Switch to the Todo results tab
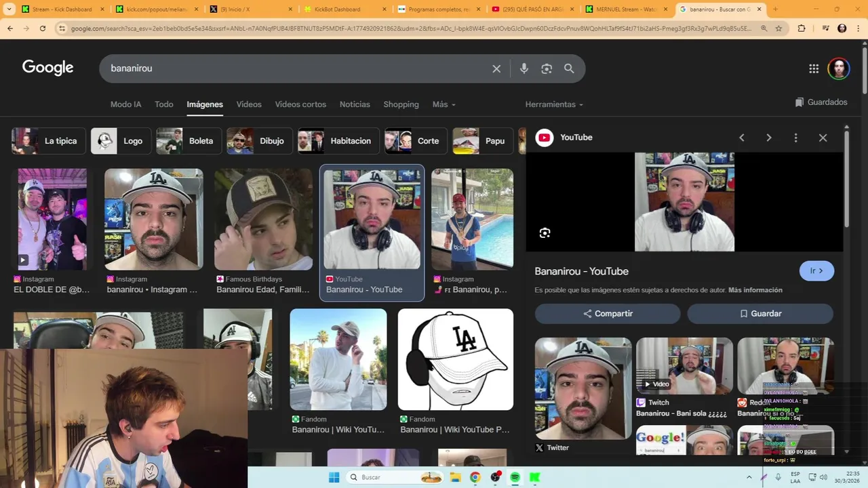The image size is (868, 488). (x=164, y=104)
